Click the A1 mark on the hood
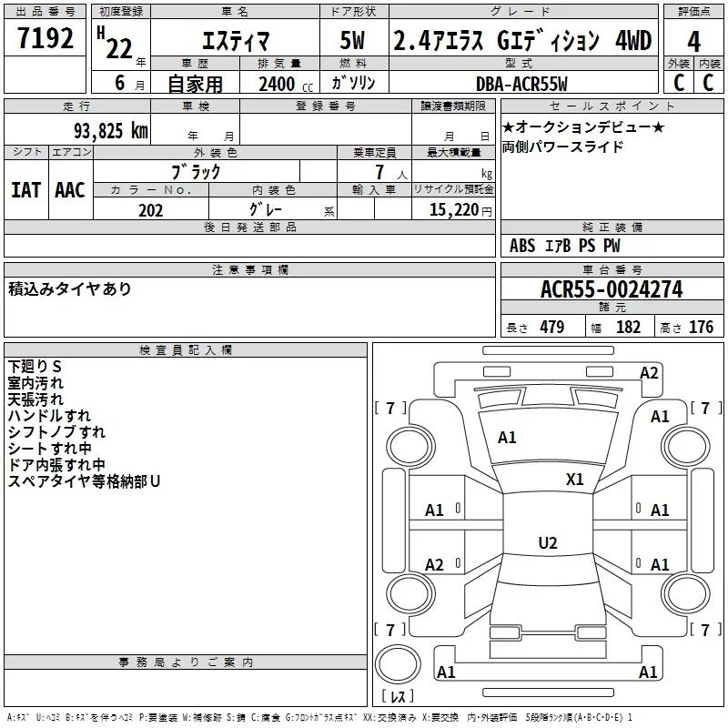The height and width of the screenshot is (728, 728). pyautogui.click(x=507, y=438)
